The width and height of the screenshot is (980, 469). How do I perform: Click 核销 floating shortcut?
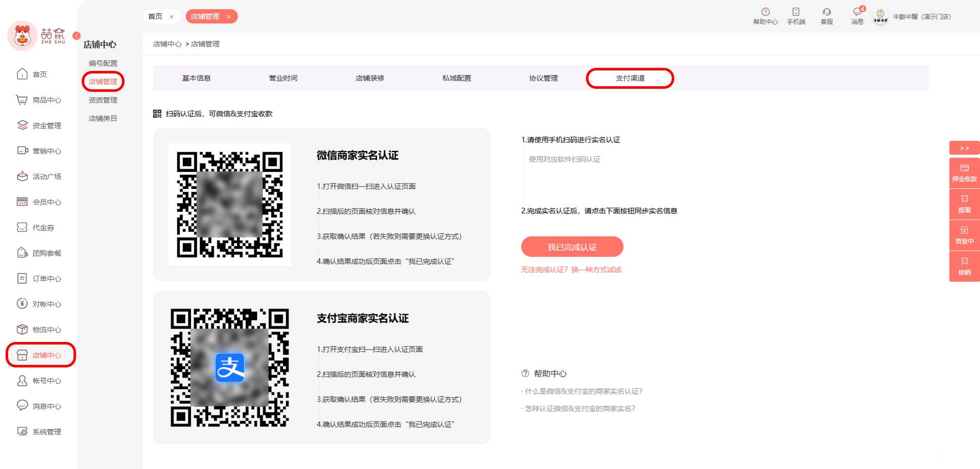coord(964,266)
